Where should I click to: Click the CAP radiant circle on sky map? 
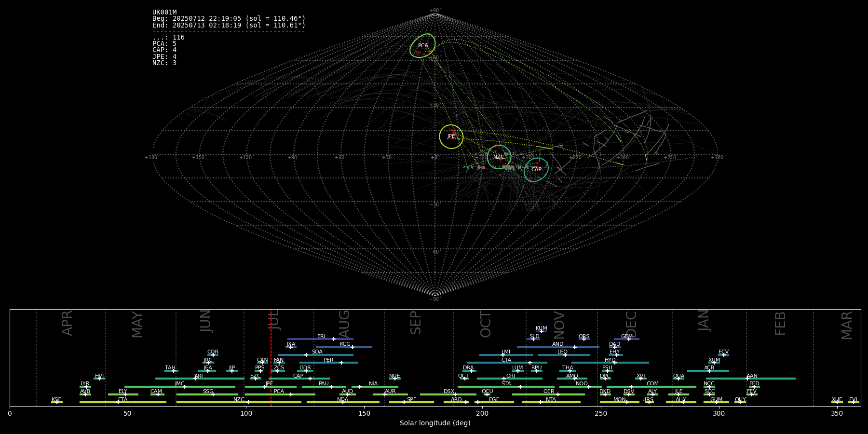[536, 170]
